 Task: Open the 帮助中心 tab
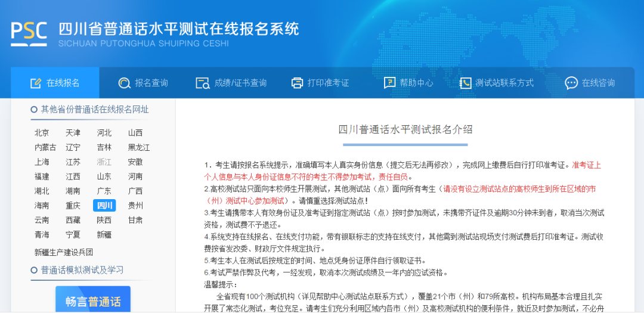(408, 83)
